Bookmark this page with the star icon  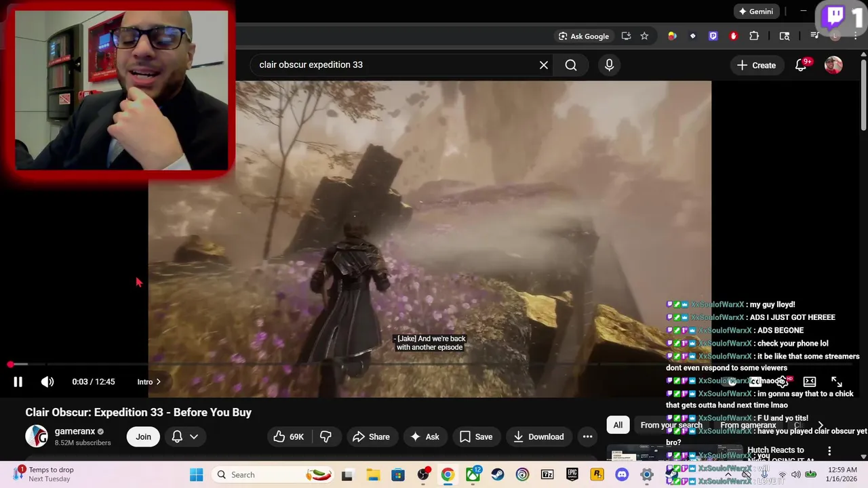coord(644,36)
